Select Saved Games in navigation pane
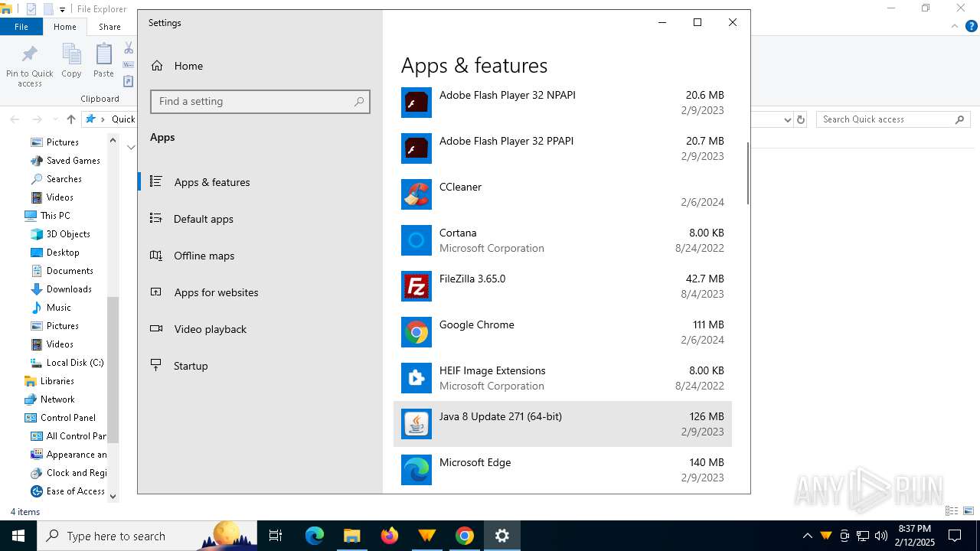 73,161
